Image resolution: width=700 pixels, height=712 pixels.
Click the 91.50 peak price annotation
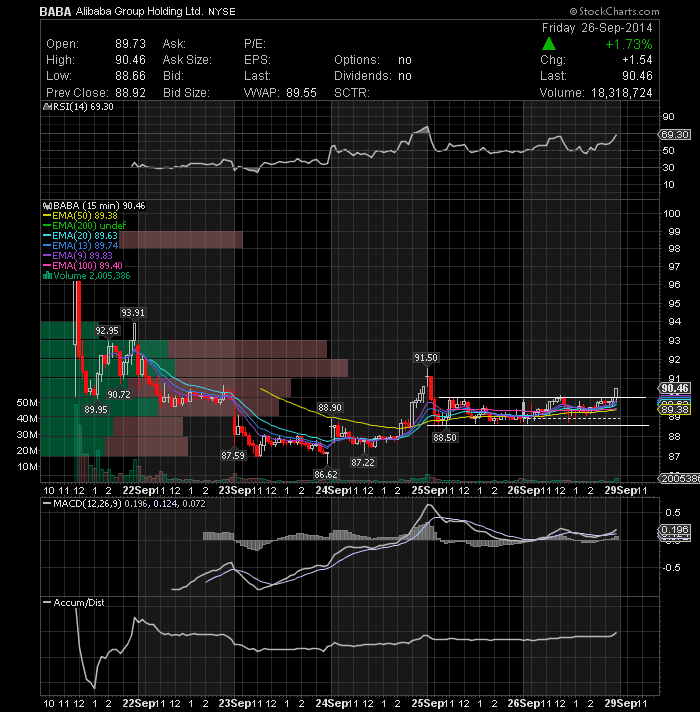tap(426, 358)
